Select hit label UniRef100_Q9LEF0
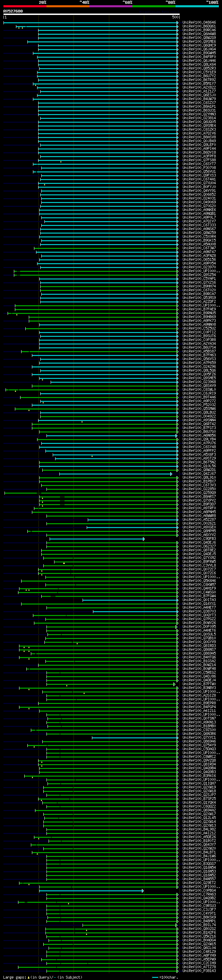222x980 pixels. click(x=199, y=145)
